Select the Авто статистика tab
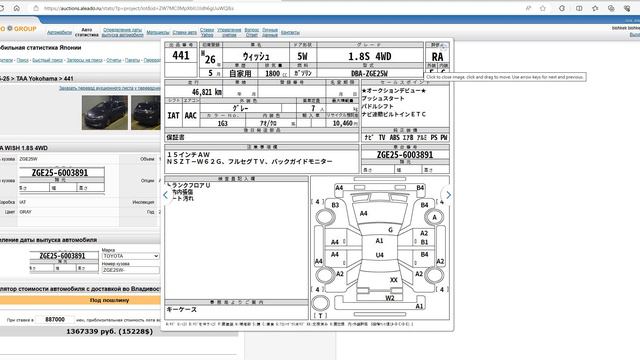640x360 pixels. click(87, 32)
